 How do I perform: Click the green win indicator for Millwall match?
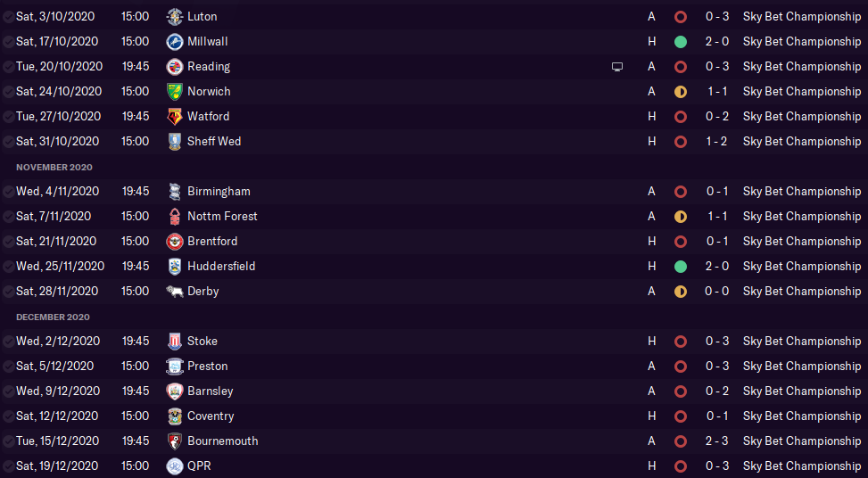(x=681, y=42)
